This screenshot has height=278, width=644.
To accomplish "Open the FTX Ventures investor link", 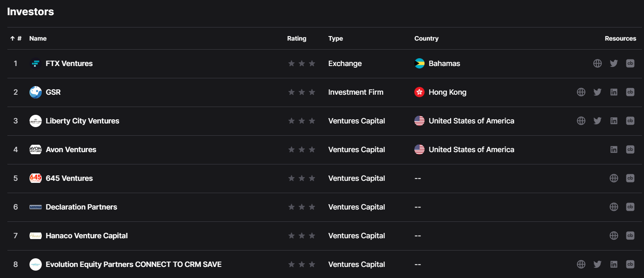I will point(69,64).
